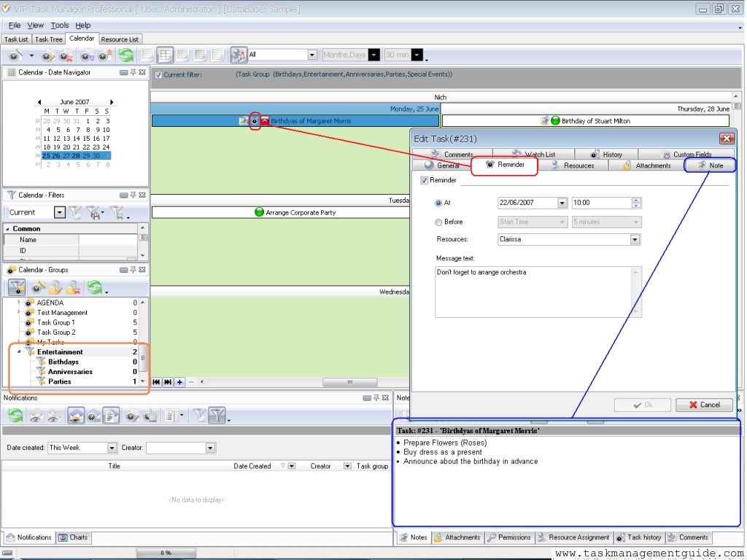Close the Calendar - Filters panel
Screen dimensions: 747x560
pos(142,195)
